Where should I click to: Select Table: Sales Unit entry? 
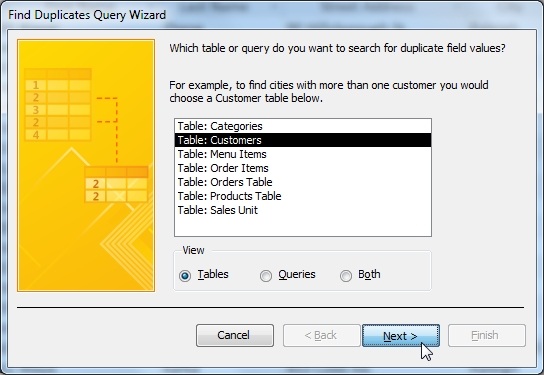point(303,210)
